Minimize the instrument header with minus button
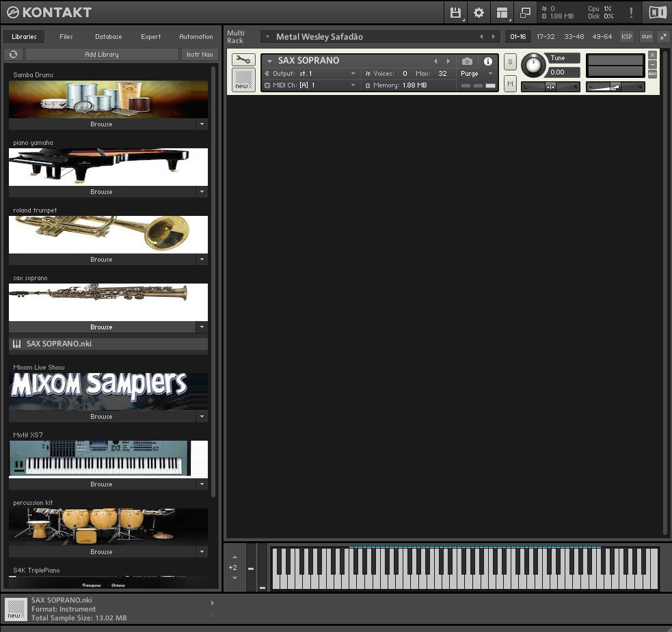The height and width of the screenshot is (632, 672). (x=652, y=64)
